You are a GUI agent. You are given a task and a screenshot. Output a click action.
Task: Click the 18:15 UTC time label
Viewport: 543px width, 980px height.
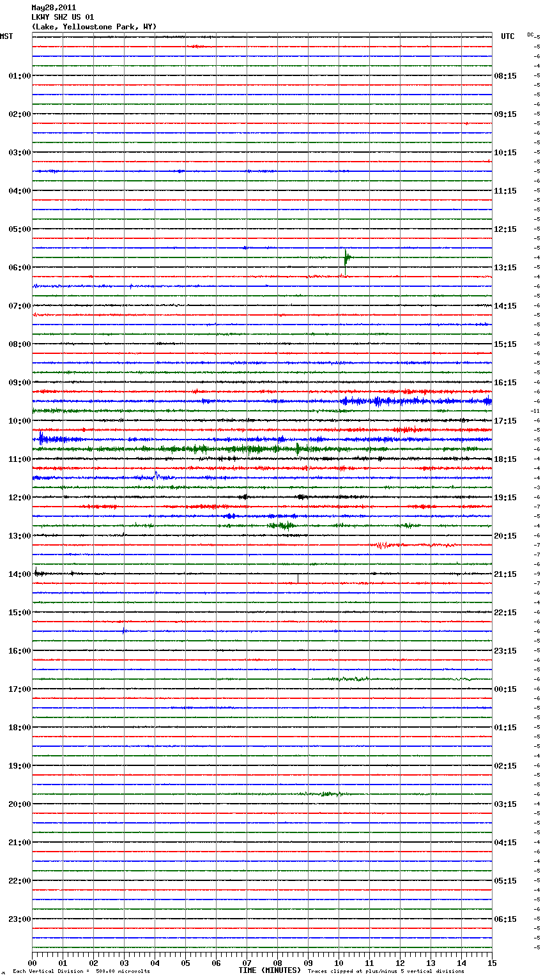coord(505,459)
